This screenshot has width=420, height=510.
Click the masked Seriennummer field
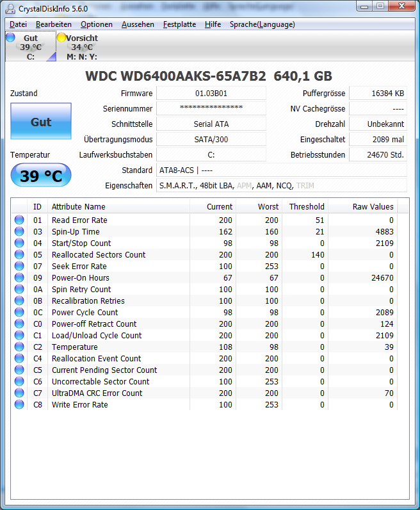click(211, 108)
